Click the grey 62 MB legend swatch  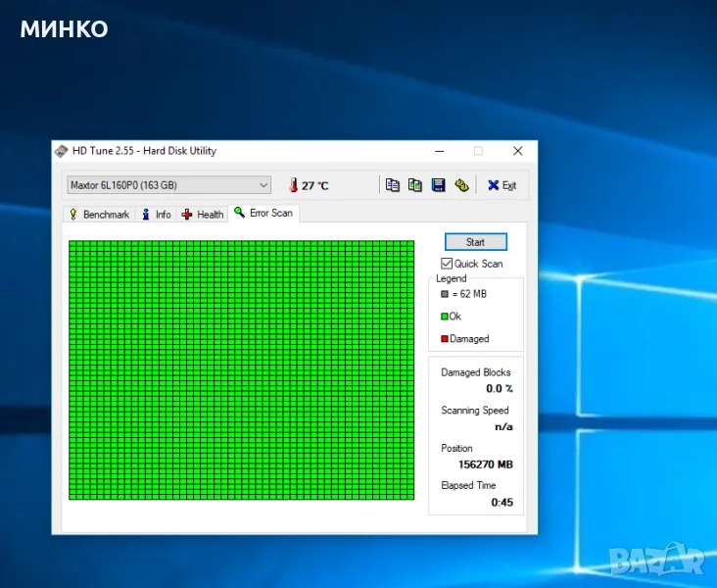445,294
